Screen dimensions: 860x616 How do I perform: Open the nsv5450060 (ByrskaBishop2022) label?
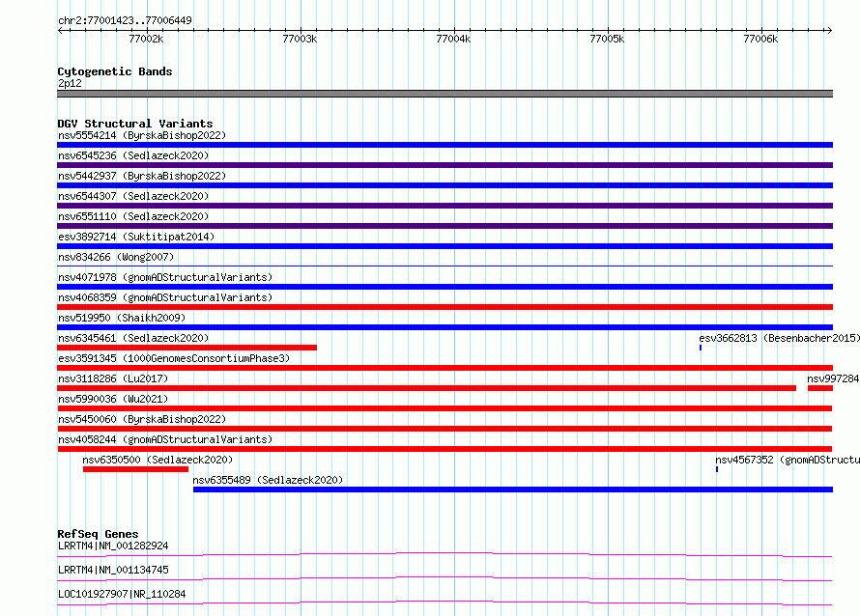pos(142,419)
